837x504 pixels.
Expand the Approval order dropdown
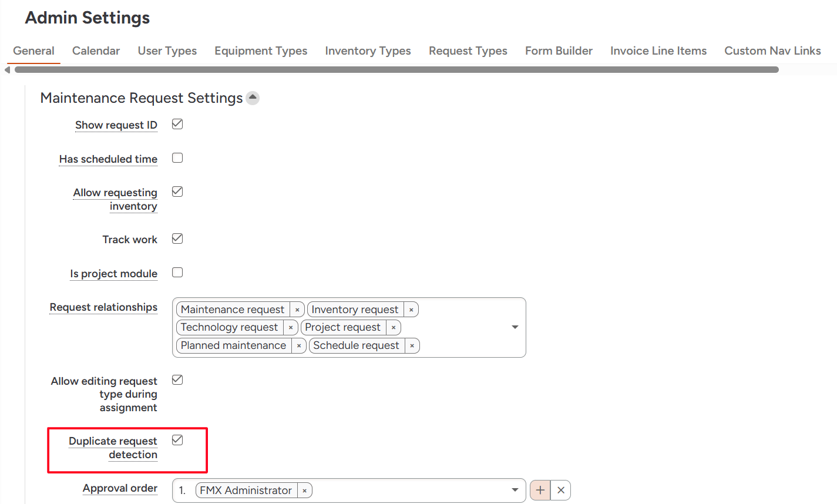(x=515, y=490)
